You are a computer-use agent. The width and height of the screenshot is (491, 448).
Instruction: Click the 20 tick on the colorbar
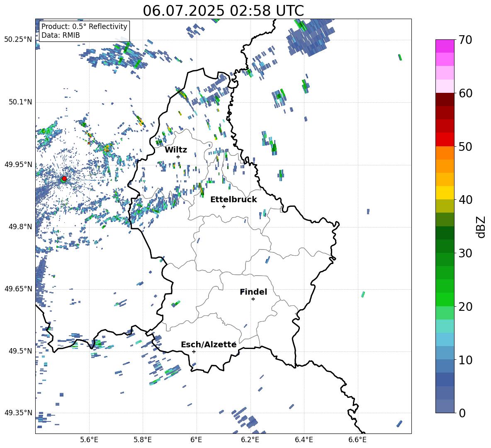click(465, 306)
